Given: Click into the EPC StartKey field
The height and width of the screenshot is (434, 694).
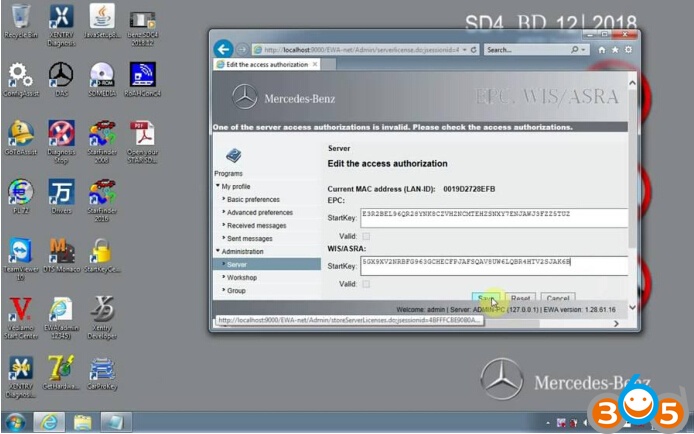Looking at the screenshot, I should [x=494, y=218].
